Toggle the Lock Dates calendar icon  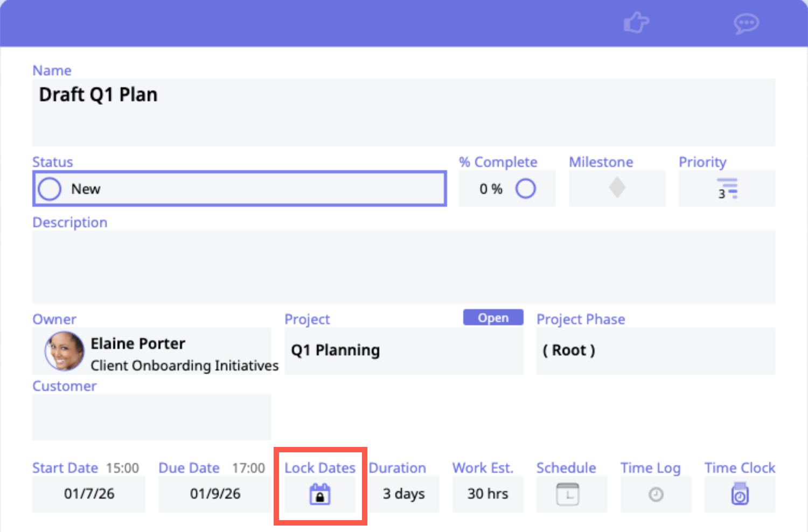[320, 494]
